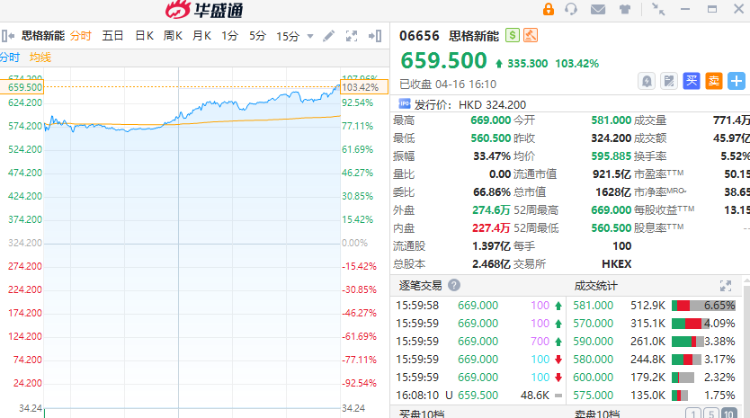Switch to 5分 chart tab
Viewport: 750px width, 418px height.
257,36
